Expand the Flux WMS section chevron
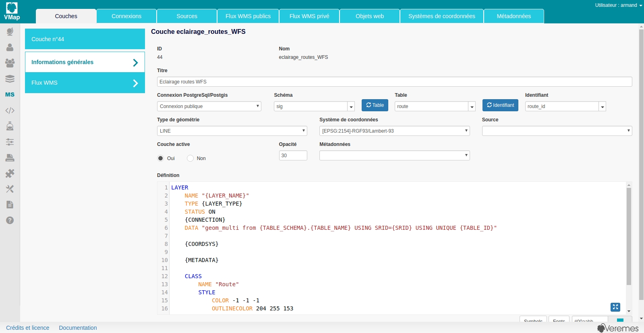The image size is (644, 333). [x=136, y=83]
